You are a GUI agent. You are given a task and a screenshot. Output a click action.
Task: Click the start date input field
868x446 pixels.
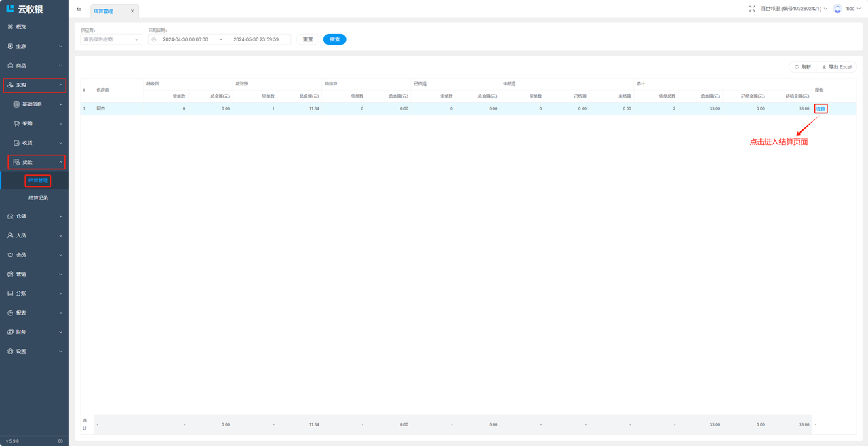click(186, 39)
